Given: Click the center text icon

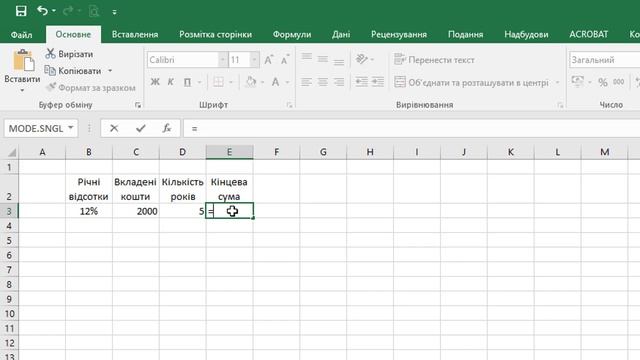Looking at the screenshot, I should (322, 82).
